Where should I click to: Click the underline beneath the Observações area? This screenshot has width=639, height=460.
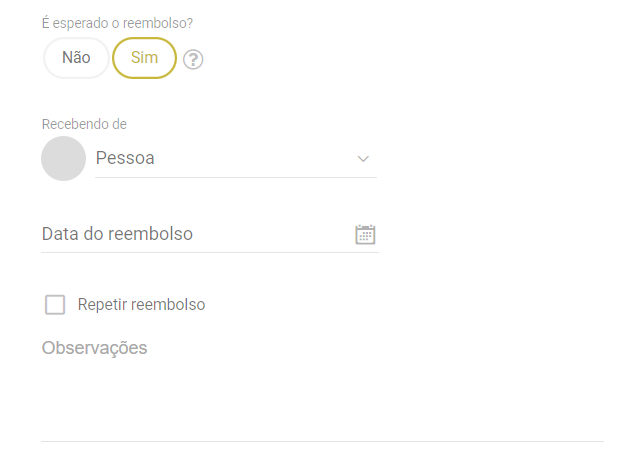322,441
